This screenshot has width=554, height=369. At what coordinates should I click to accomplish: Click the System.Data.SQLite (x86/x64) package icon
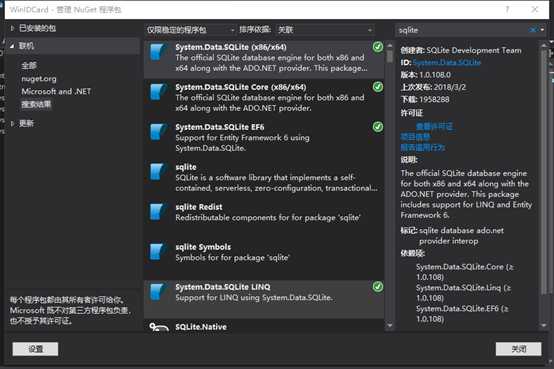[x=158, y=52]
